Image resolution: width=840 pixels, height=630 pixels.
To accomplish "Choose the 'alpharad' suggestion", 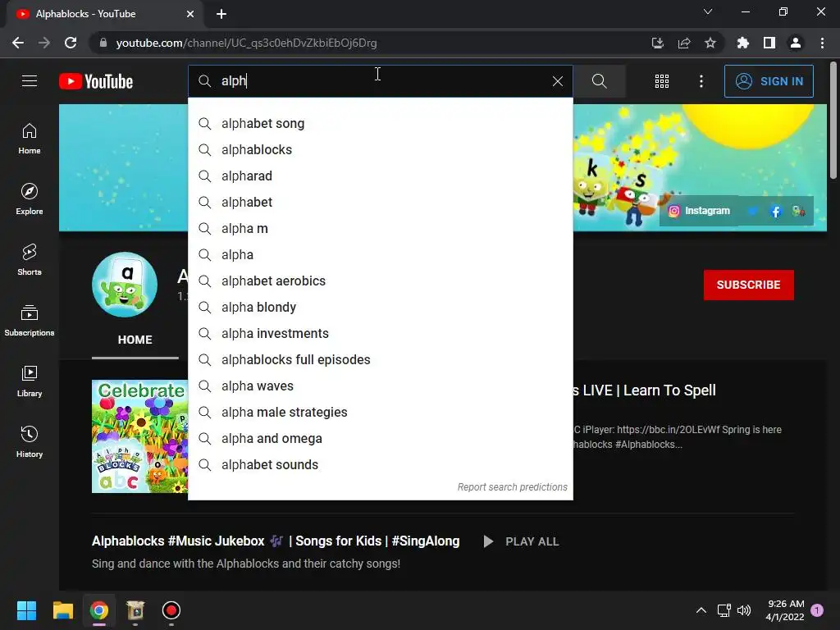I will tap(381, 176).
